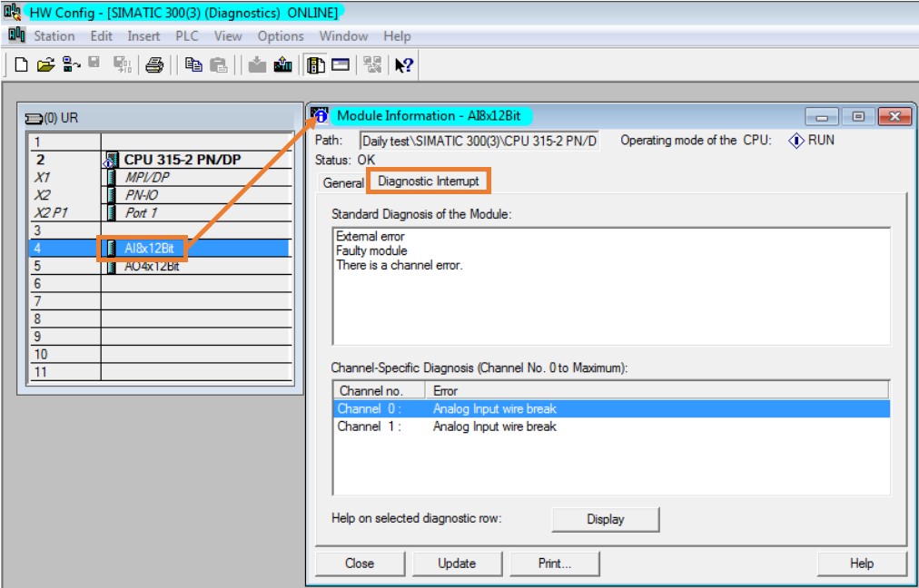Open the Edit menu
The width and height of the screenshot is (919, 588).
click(x=102, y=35)
